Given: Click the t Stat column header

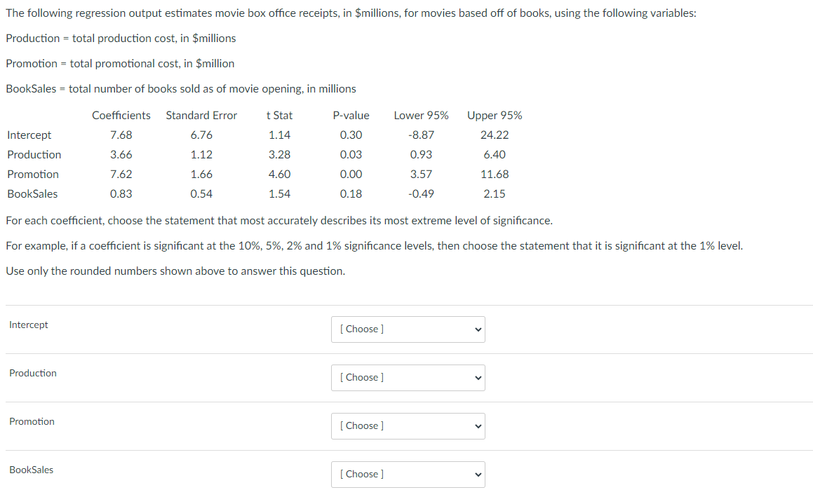Looking at the screenshot, I should 280,115.
